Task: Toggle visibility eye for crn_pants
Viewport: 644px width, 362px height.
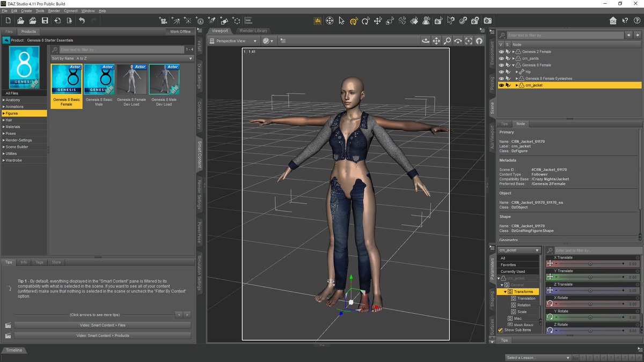Action: [x=501, y=58]
